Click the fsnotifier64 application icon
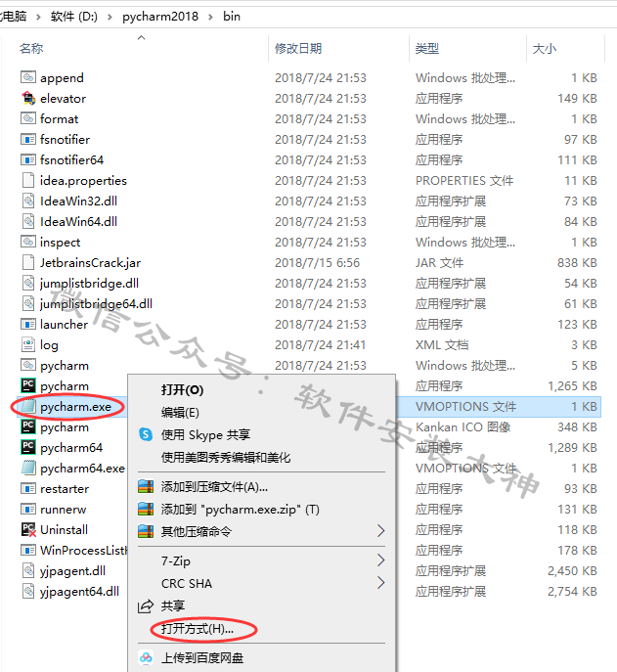Viewport: 617px width, 672px height. coord(28,159)
